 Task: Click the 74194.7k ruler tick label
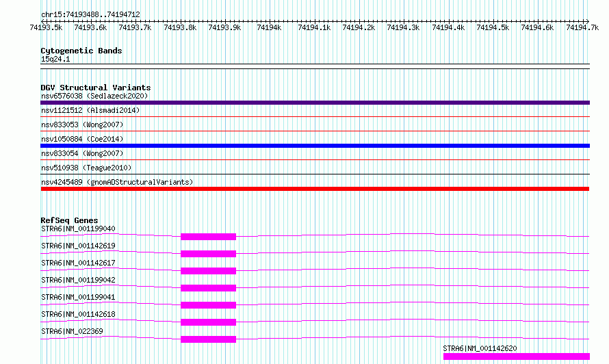(582, 27)
